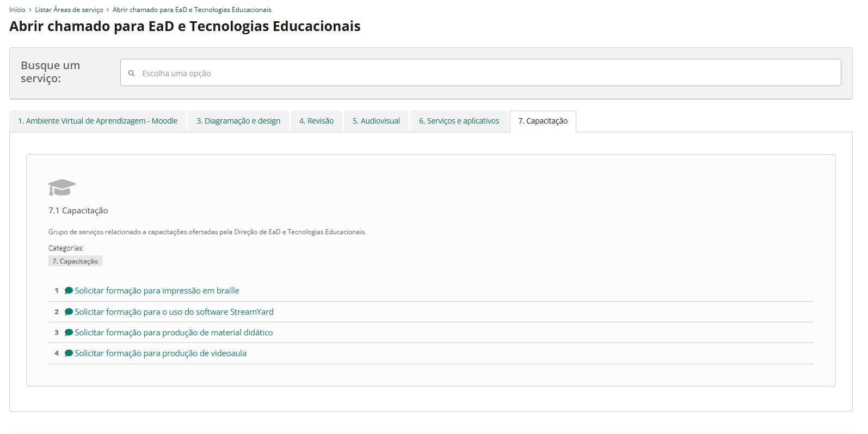Open the 'Escolha uma opção' service dropdown

point(480,73)
